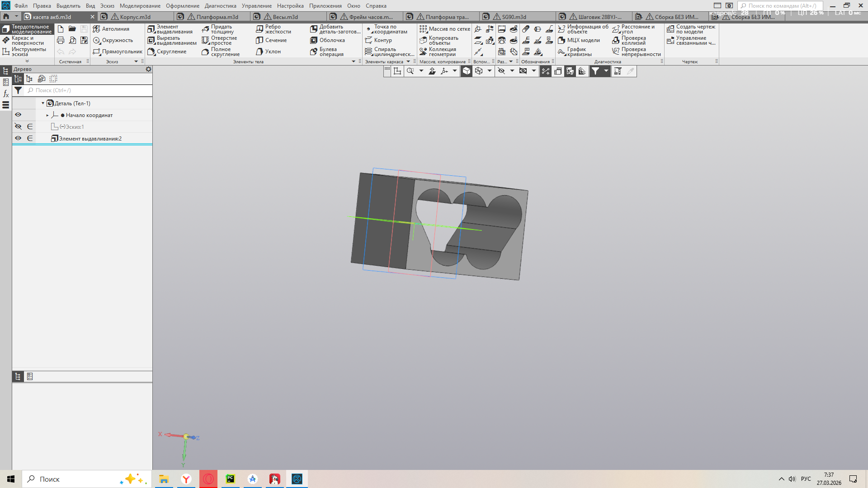Launch the MЦХ модели mass properties tool
This screenshot has width=868, height=488.
(579, 40)
